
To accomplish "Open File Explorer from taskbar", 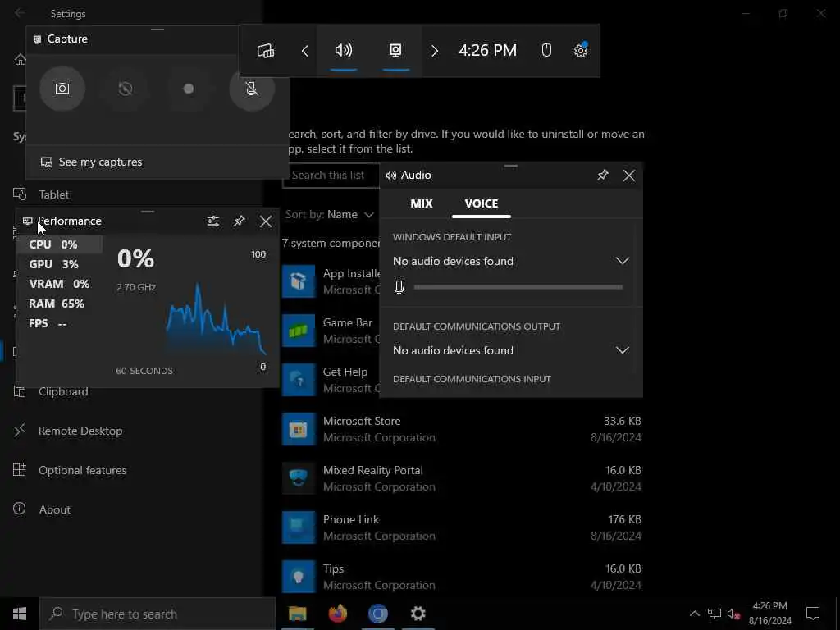I will pos(297,614).
